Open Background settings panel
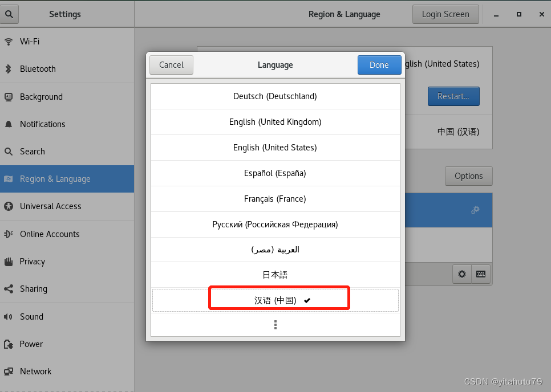This screenshot has width=551, height=392. tap(67, 97)
